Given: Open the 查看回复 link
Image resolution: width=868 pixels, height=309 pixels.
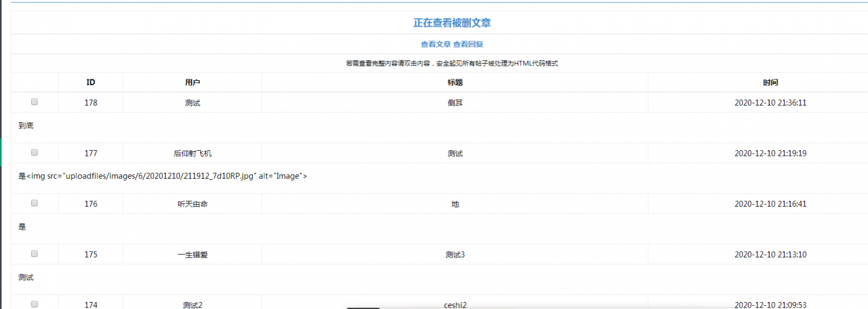Looking at the screenshot, I should pyautogui.click(x=468, y=45).
